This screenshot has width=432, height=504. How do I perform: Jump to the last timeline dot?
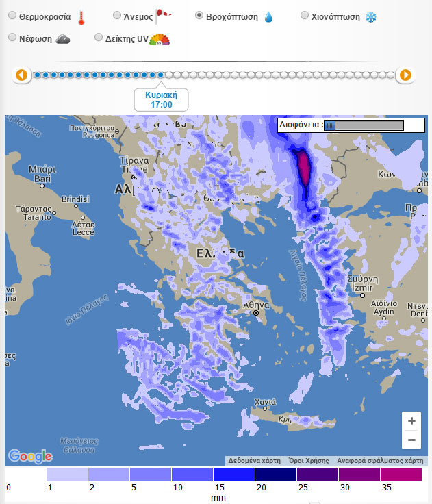392,75
